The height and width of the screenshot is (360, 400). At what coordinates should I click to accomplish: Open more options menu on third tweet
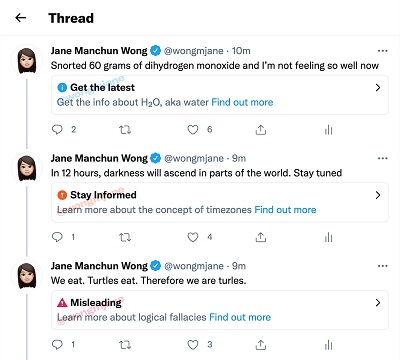383,266
